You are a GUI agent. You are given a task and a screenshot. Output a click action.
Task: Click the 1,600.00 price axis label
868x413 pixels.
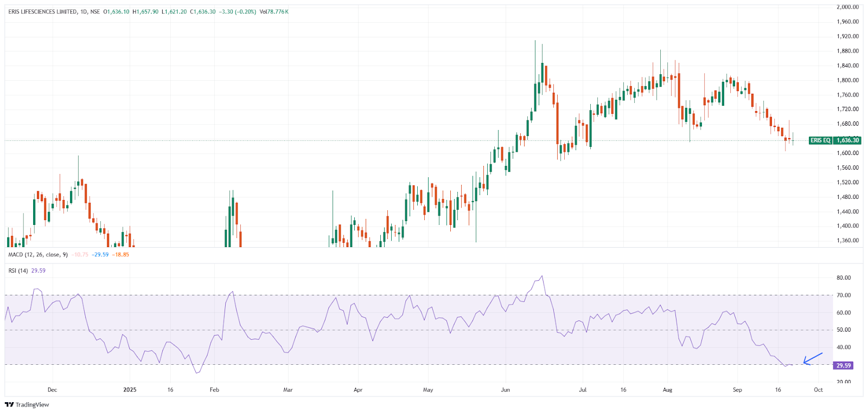pos(848,153)
